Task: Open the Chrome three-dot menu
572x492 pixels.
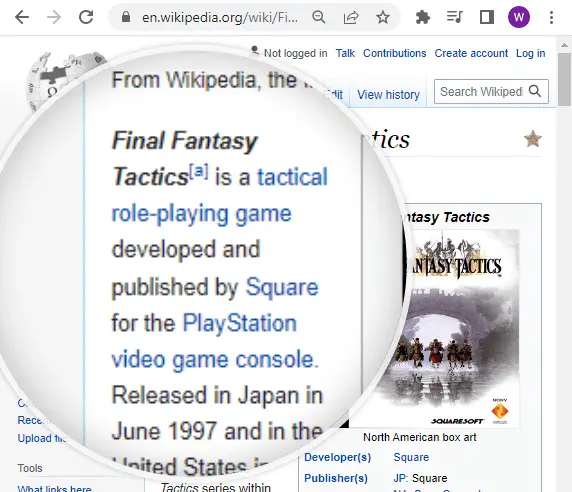Action: (551, 17)
